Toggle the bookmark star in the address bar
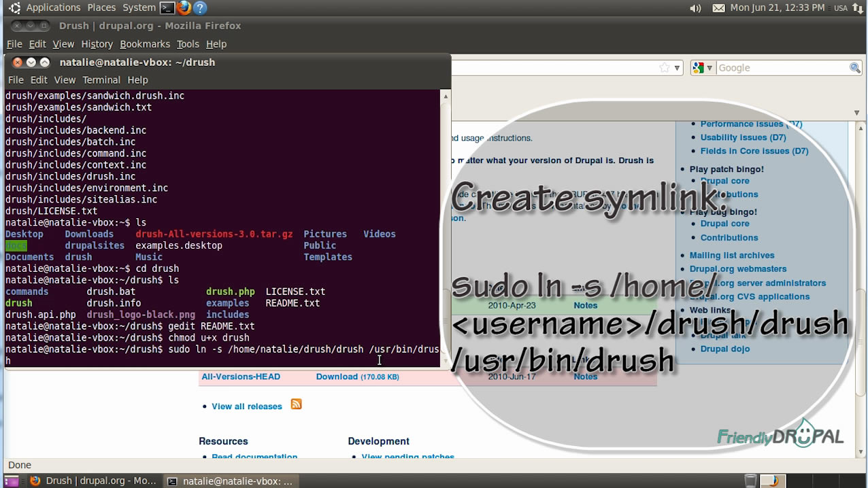 click(x=663, y=67)
